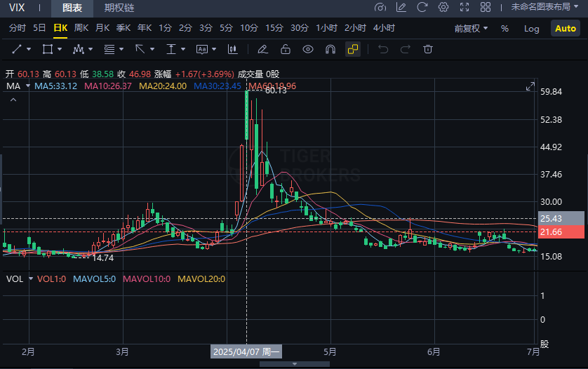Switch to 15分 interval

(x=274, y=28)
